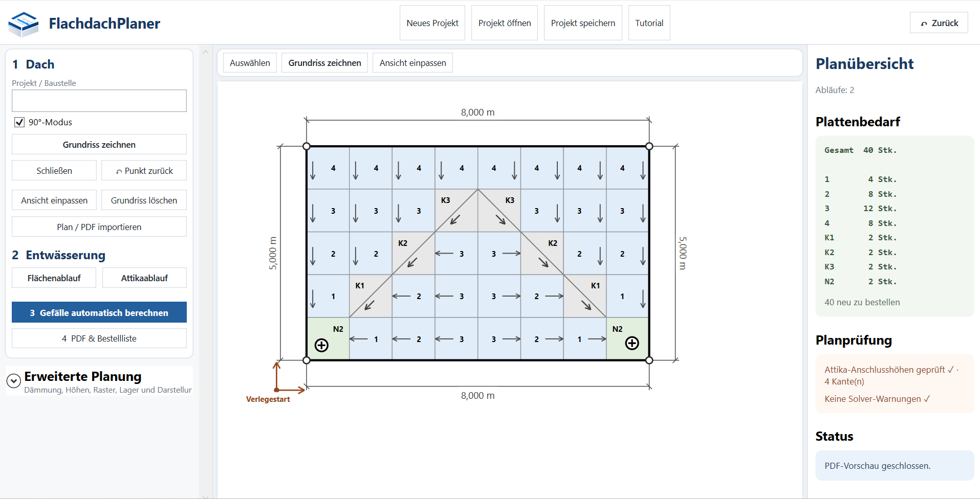The image size is (980, 499).
Task: Focus the Projekt / Baustelle input field
Action: [99, 101]
